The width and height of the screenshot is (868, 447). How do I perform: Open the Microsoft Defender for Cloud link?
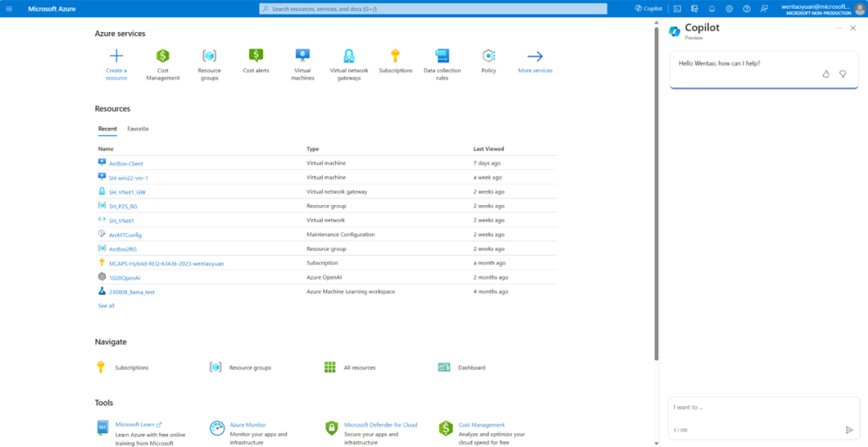[381, 424]
